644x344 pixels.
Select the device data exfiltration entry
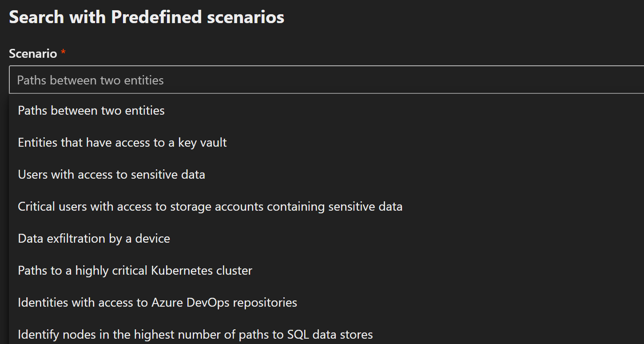click(x=94, y=238)
